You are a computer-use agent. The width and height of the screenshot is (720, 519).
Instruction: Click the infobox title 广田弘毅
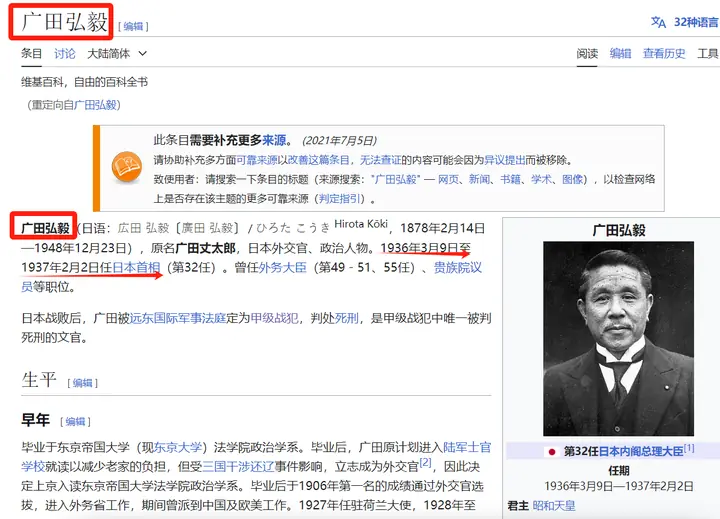(619, 230)
